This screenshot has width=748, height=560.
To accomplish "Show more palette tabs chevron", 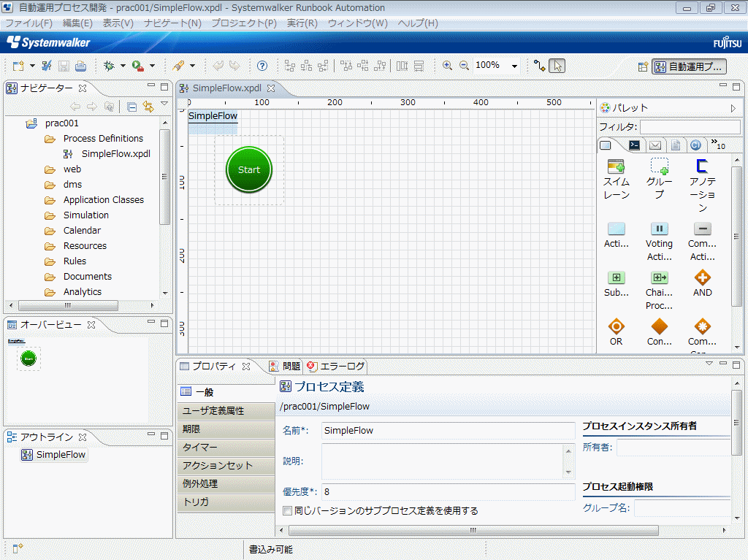I will [x=718, y=144].
